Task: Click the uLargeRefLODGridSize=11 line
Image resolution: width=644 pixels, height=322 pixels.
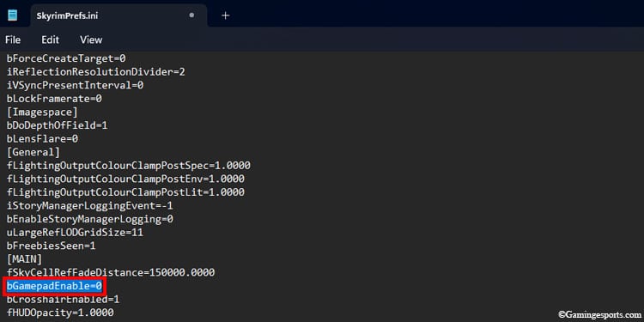Action: [x=75, y=232]
